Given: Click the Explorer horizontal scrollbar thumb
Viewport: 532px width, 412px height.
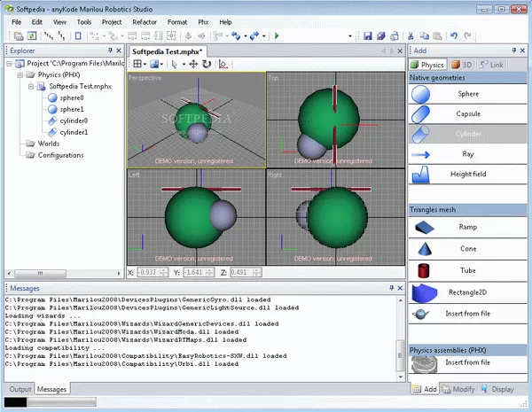Looking at the screenshot, I should pos(41,273).
